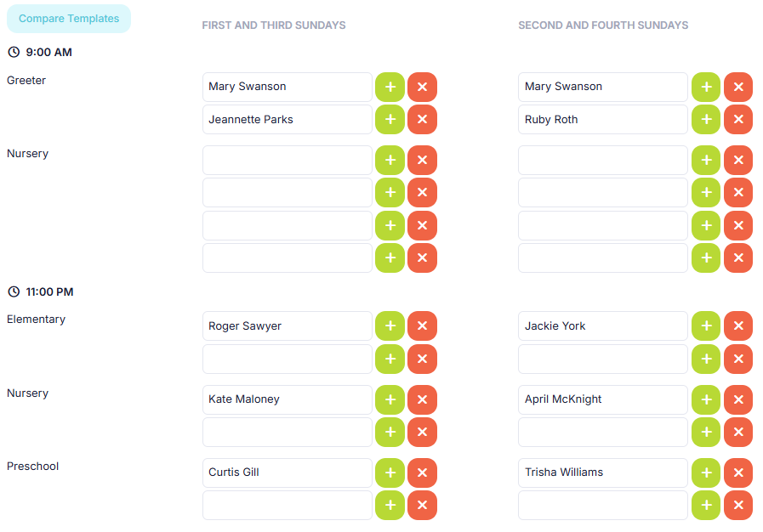This screenshot has height=532, width=763.
Task: Remove Jackie York using red X
Action: pos(737,326)
